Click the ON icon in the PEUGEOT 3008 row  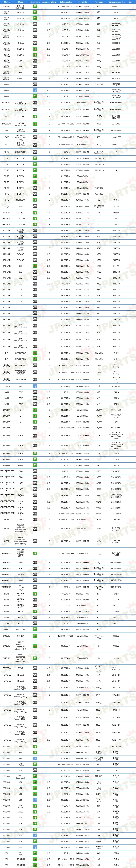point(35,562)
